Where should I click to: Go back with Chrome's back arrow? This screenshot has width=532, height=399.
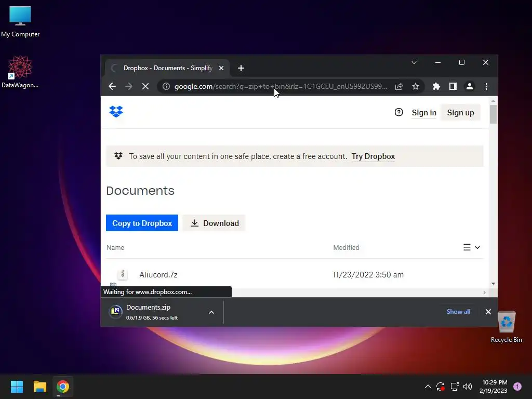click(x=112, y=87)
